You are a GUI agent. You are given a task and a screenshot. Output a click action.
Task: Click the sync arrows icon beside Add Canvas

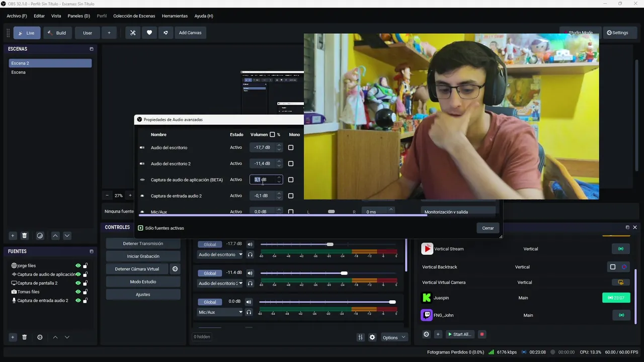point(166,33)
